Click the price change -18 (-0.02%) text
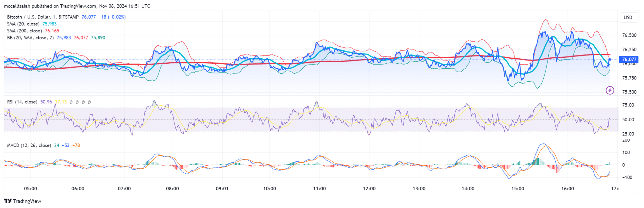The height and width of the screenshot is (208, 644). [112, 17]
